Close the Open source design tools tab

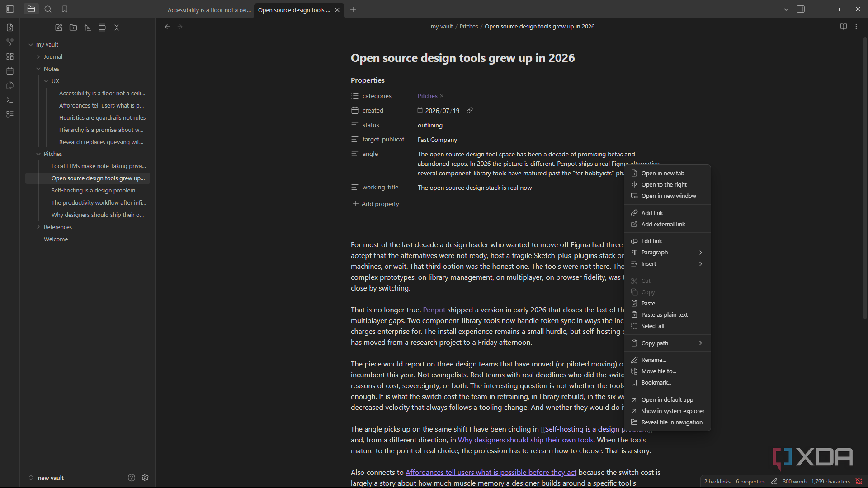click(x=337, y=10)
